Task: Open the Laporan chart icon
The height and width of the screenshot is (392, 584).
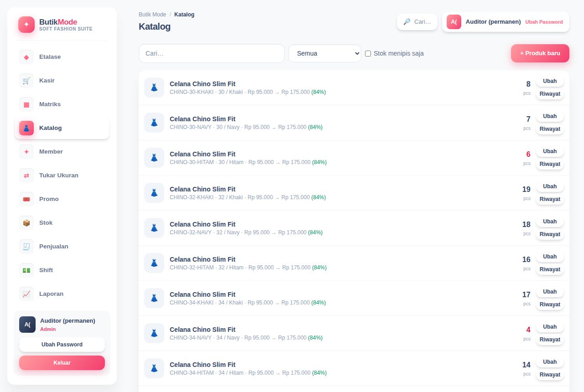Action: coord(26,294)
